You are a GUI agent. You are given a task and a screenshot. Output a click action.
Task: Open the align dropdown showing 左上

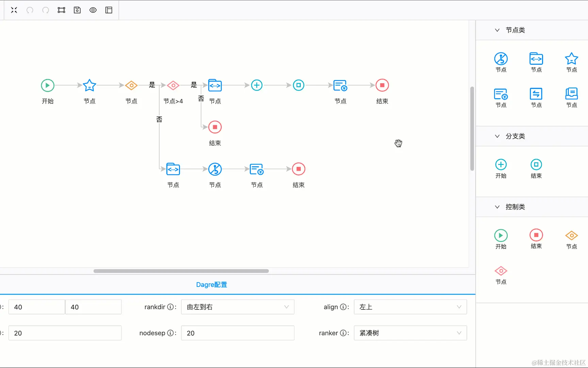(410, 307)
